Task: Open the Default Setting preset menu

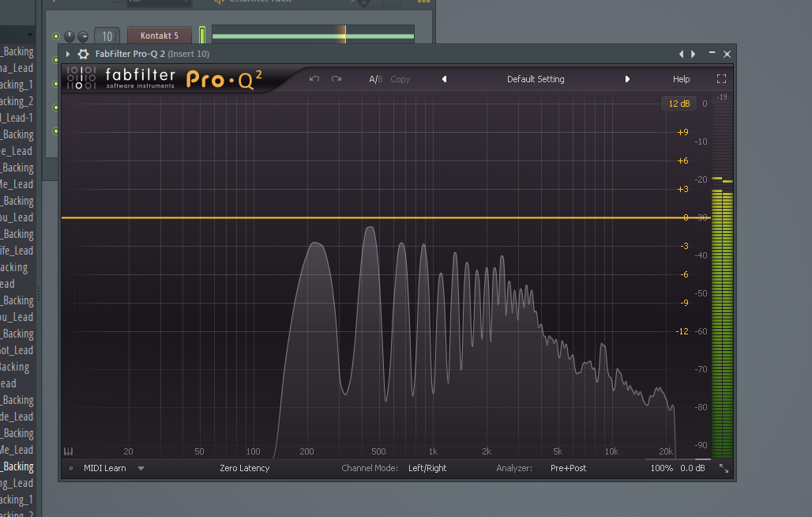Action: pyautogui.click(x=536, y=79)
